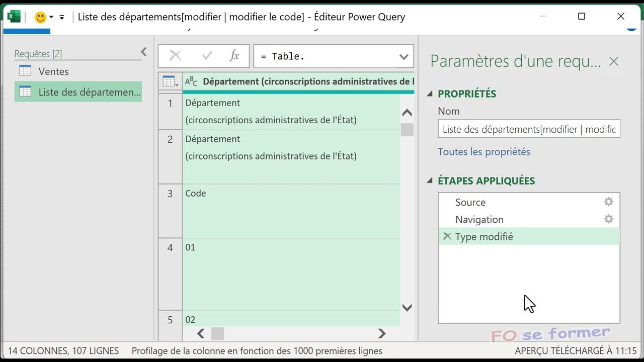The image size is (644, 362).
Task: Click the vertical scrollbar down arrow
Action: [407, 307]
